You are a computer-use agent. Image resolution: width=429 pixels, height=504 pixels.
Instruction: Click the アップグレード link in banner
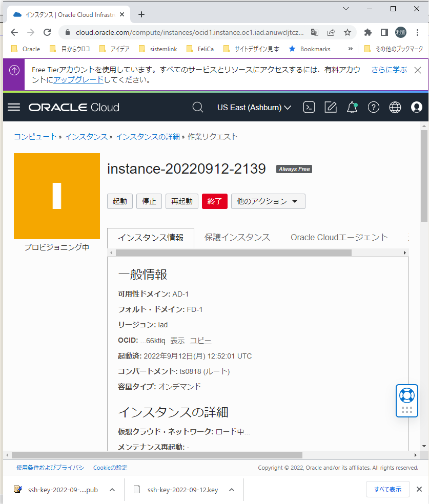point(78,80)
